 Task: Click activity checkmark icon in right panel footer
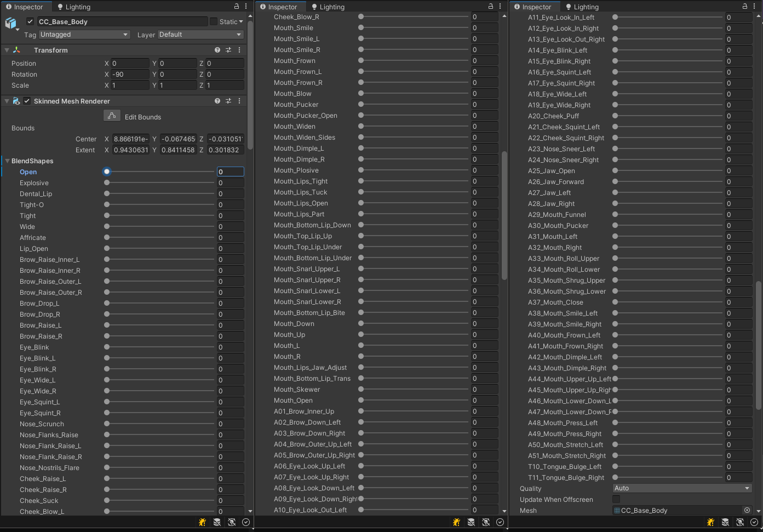point(754,522)
